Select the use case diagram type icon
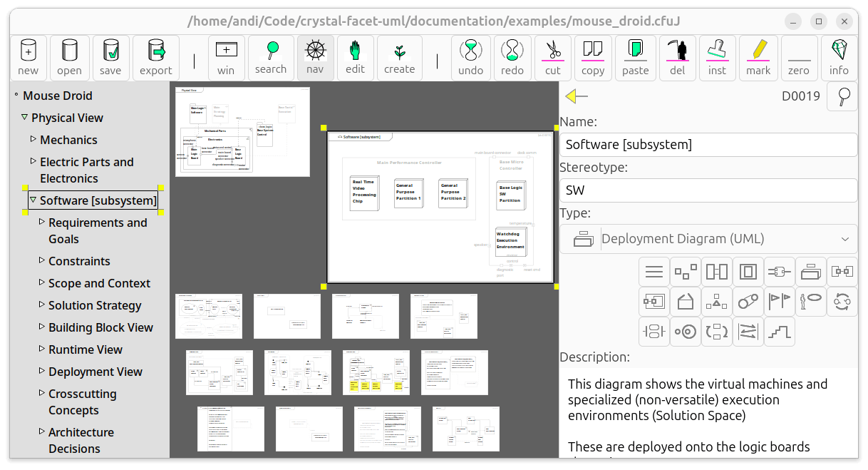This screenshot has width=868, height=470. click(810, 302)
